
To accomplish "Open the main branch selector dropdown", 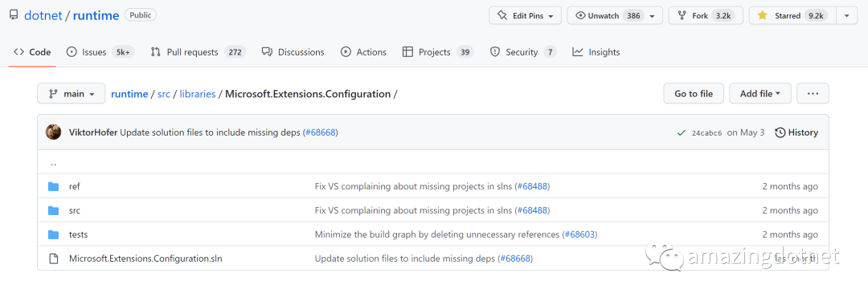I will [71, 93].
